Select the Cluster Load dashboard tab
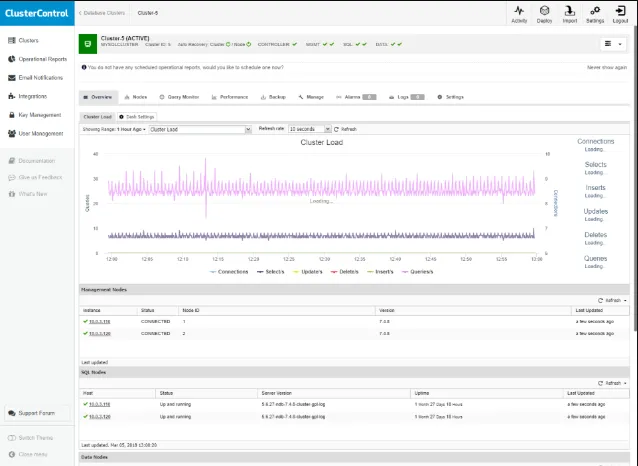This screenshot has height=466, width=638. point(97,117)
